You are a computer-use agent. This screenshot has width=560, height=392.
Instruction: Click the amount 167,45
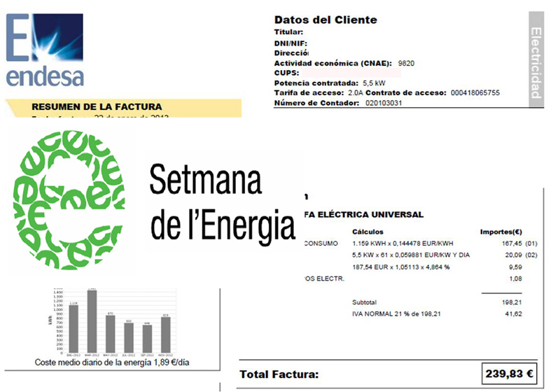coord(512,244)
